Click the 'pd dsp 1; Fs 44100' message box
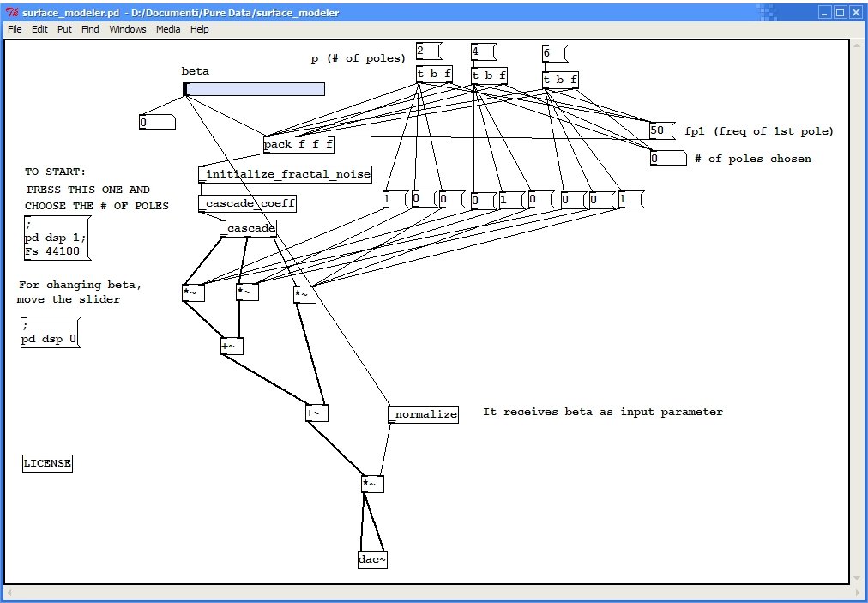The height and width of the screenshot is (603, 868). point(57,238)
